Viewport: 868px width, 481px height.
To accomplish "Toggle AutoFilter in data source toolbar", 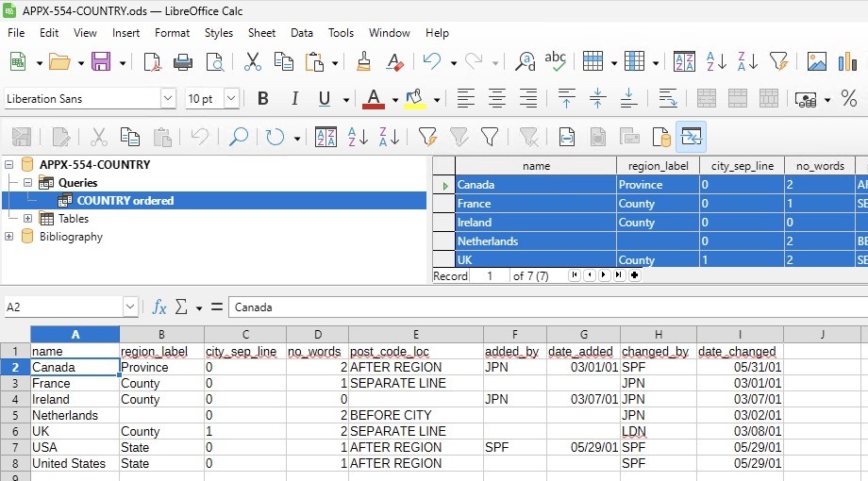I will pos(427,137).
